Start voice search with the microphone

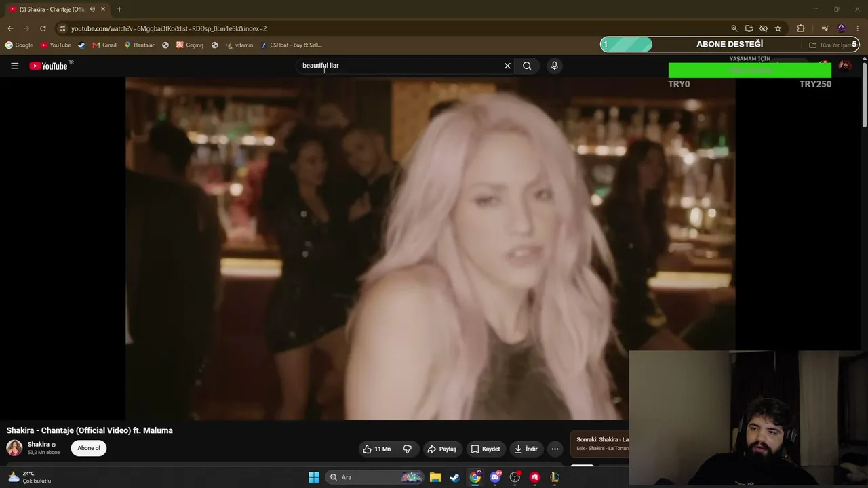555,66
